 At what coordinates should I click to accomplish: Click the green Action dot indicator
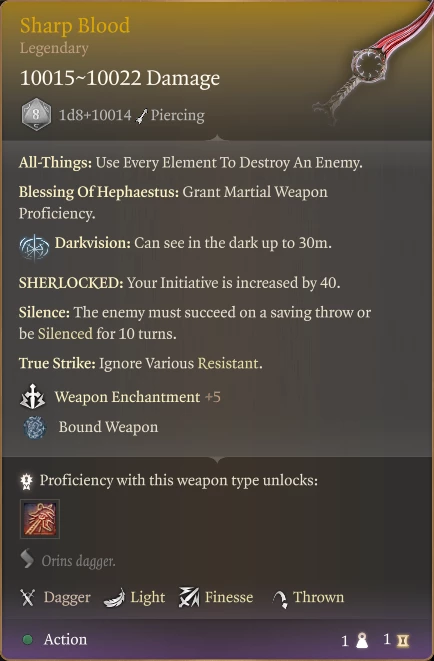click(28, 640)
